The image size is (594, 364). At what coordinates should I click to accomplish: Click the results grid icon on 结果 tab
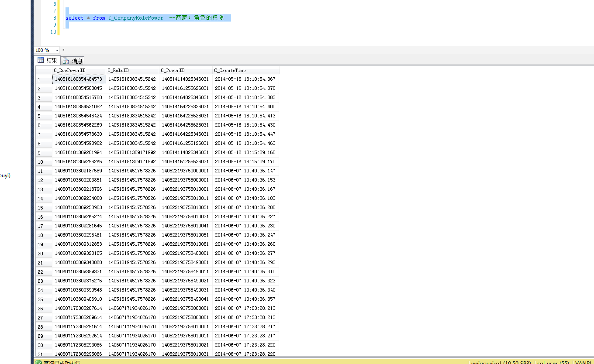pos(41,61)
